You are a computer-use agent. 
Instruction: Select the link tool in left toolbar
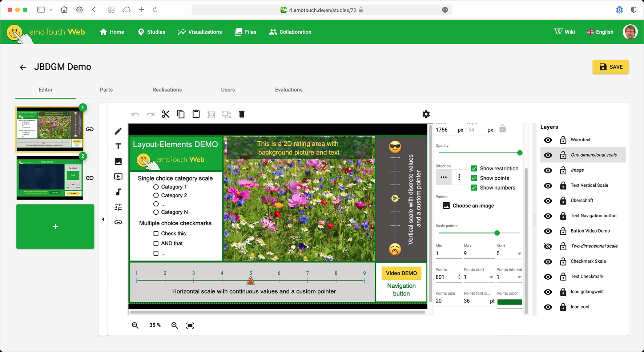[x=118, y=222]
